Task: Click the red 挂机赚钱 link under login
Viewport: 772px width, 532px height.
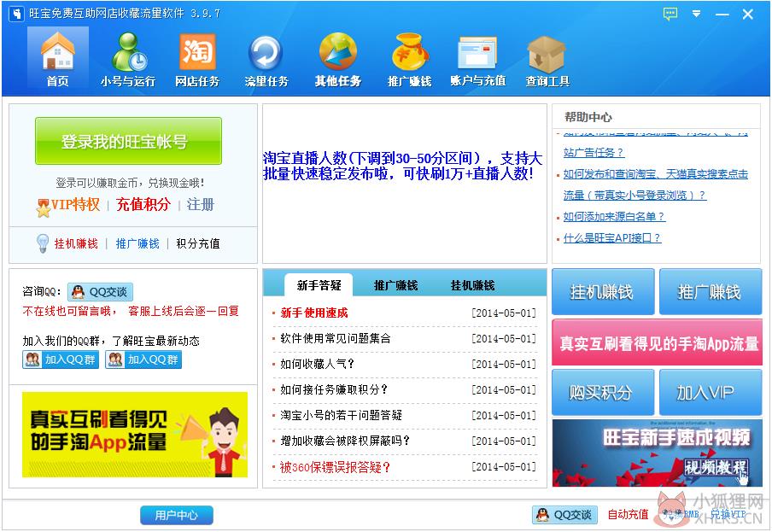Action: tap(76, 243)
